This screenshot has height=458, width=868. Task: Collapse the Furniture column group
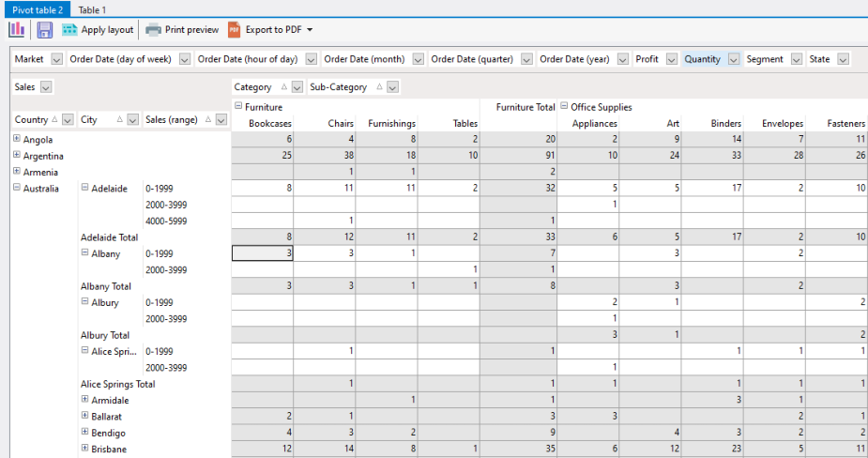pos(238,107)
